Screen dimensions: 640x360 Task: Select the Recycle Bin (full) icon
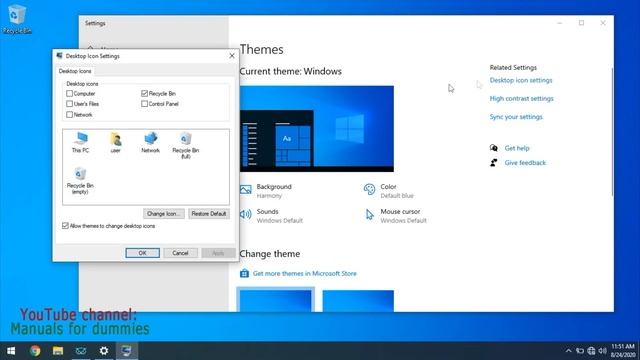point(186,145)
